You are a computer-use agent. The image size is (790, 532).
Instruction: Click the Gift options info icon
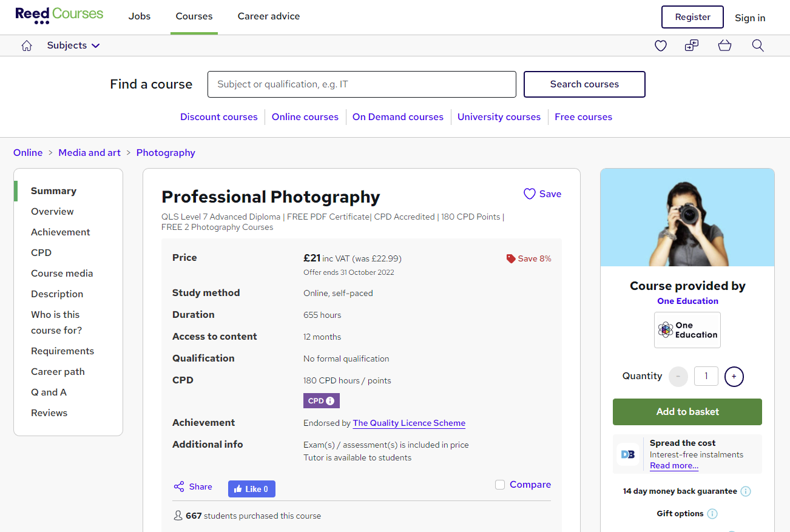tap(712, 514)
